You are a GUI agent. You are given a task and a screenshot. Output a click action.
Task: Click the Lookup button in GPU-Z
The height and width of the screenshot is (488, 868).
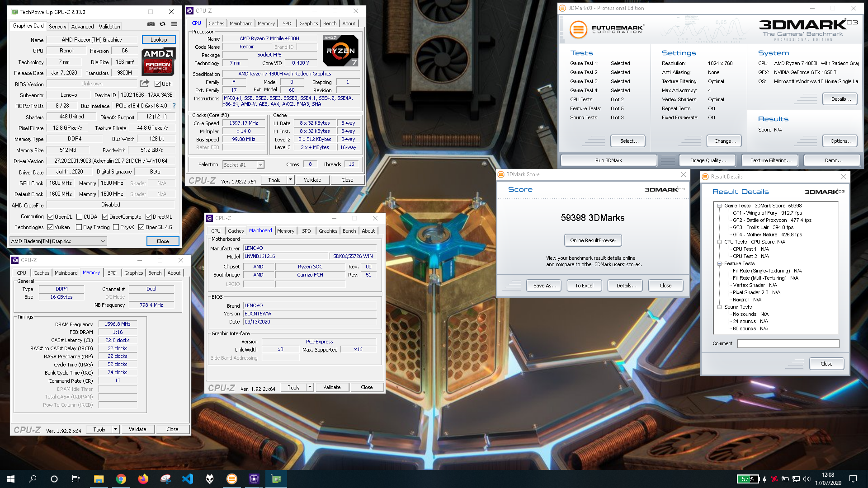159,40
